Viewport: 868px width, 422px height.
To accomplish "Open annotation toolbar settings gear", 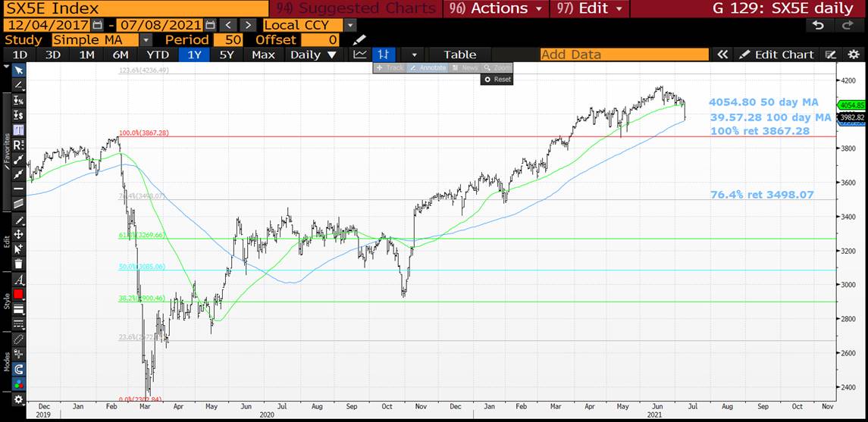I will 18,399.
